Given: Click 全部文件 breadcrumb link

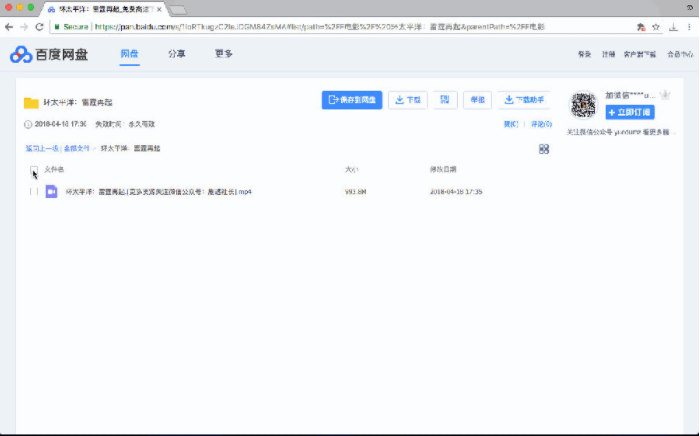Looking at the screenshot, I should tap(77, 148).
